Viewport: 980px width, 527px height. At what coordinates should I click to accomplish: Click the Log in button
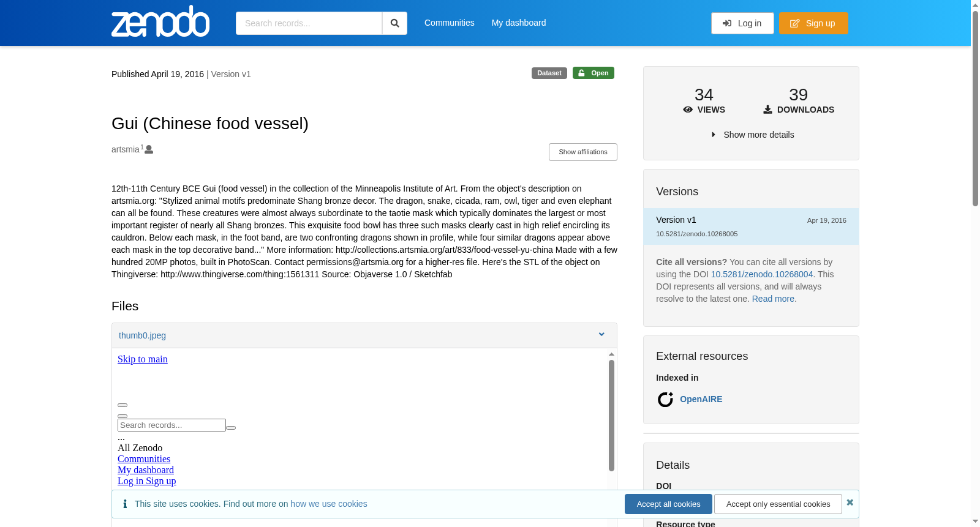742,23
